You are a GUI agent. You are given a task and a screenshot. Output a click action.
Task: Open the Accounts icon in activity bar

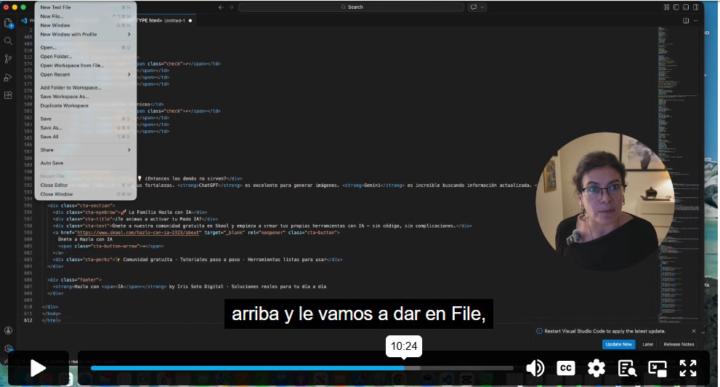click(x=8, y=331)
